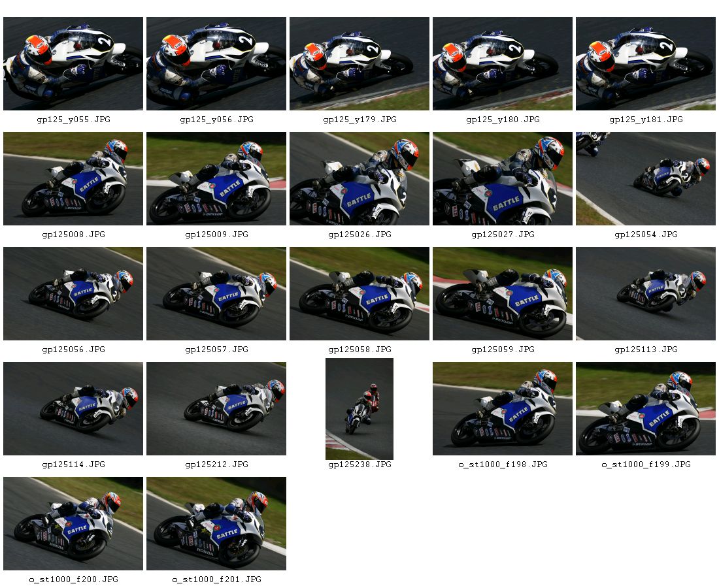Open thumbnail o_st1000_f201.JPG
Image resolution: width=719 pixels, height=588 pixels.
pyautogui.click(x=216, y=524)
